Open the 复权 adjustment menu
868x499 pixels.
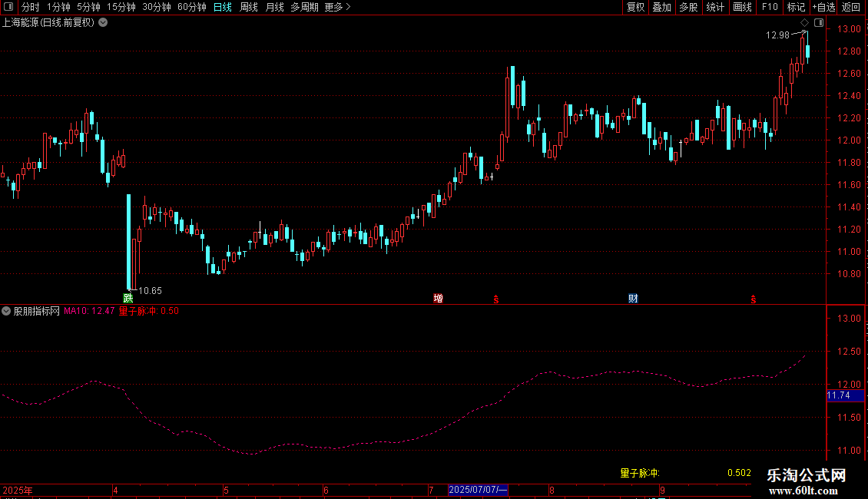[x=635, y=7]
